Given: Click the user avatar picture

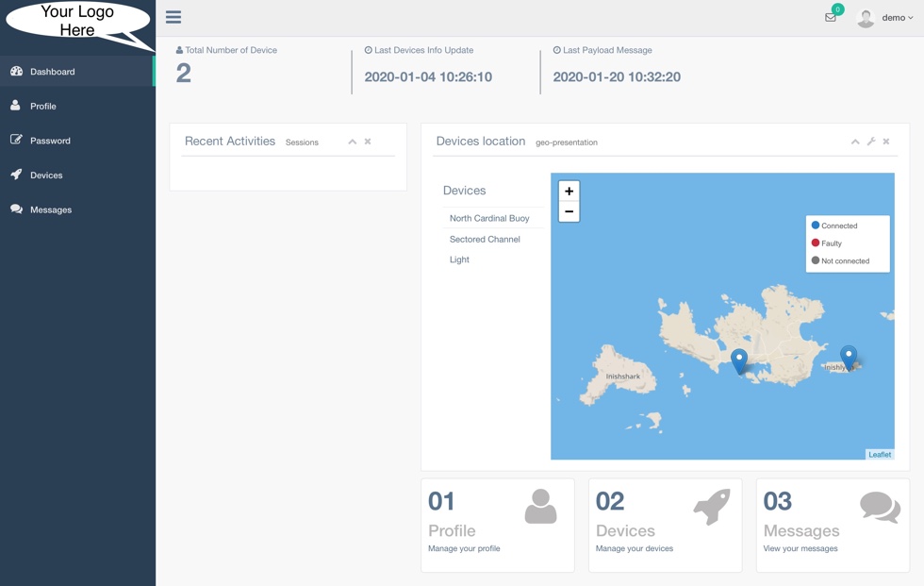Looking at the screenshot, I should point(866,18).
